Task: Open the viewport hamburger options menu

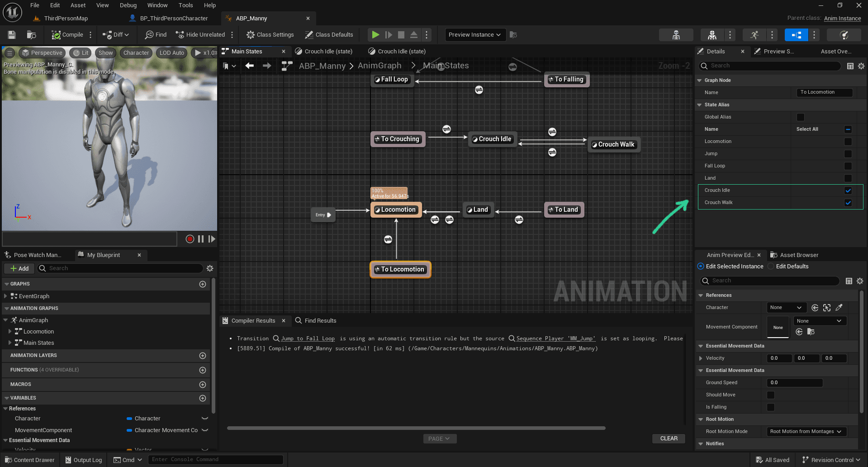Action: [9, 53]
